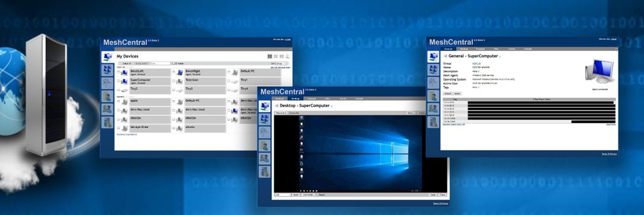Click Send button below remote desktop
Screen dimensions: 644x215
click(x=296, y=195)
